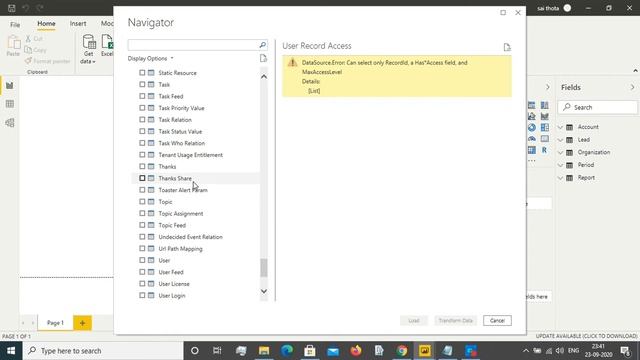The image size is (640, 360).
Task: Check the Thanks Share checkbox
Action: click(x=142, y=178)
